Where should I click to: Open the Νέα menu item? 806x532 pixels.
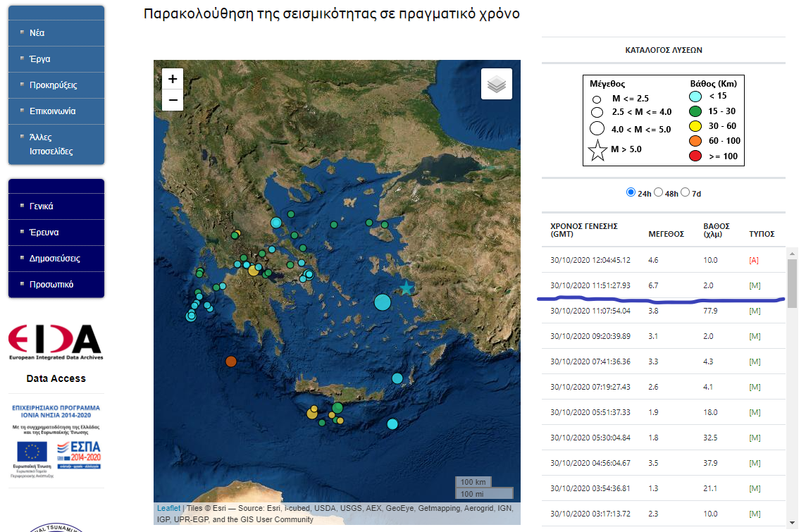tap(37, 33)
